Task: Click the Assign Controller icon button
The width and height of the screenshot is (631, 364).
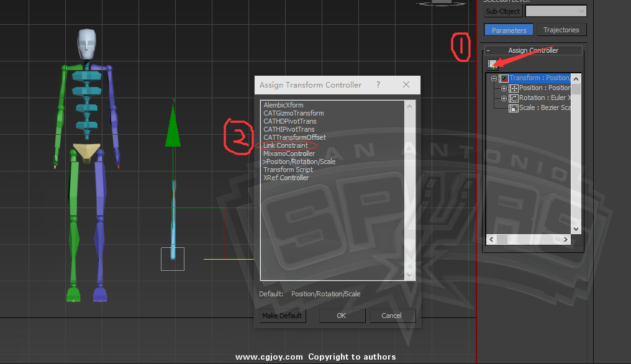Action: [x=493, y=64]
